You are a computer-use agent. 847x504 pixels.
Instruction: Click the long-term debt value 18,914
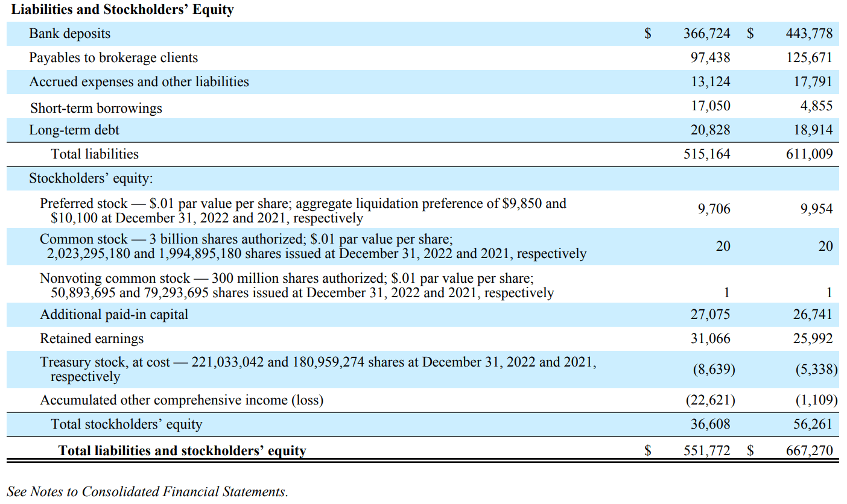coord(813,130)
